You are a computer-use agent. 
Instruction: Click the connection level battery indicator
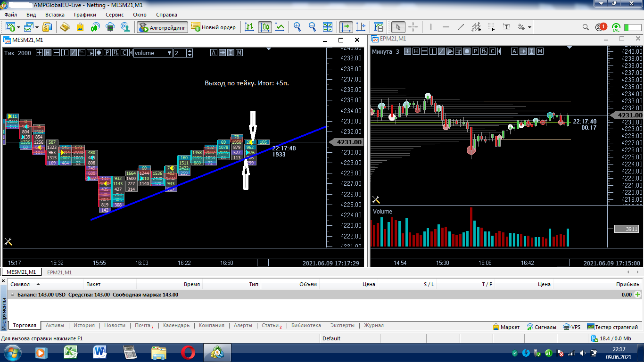pyautogui.click(x=633, y=27)
